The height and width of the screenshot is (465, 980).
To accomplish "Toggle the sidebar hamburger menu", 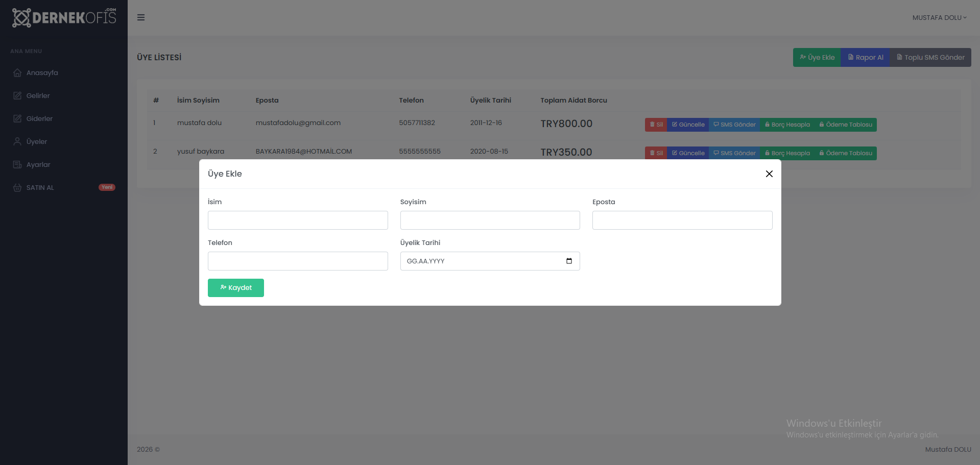I will click(141, 17).
